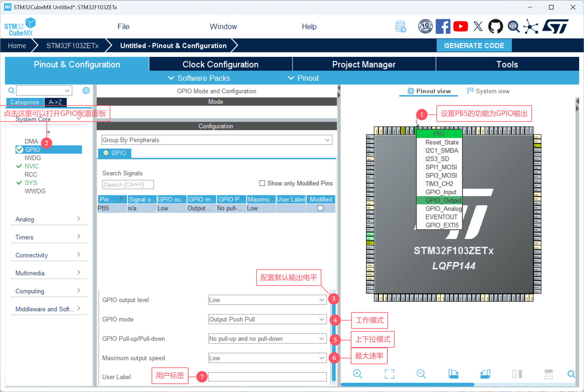The height and width of the screenshot is (392, 584).
Task: Open the Maximum output speed dropdown
Action: coord(267,358)
